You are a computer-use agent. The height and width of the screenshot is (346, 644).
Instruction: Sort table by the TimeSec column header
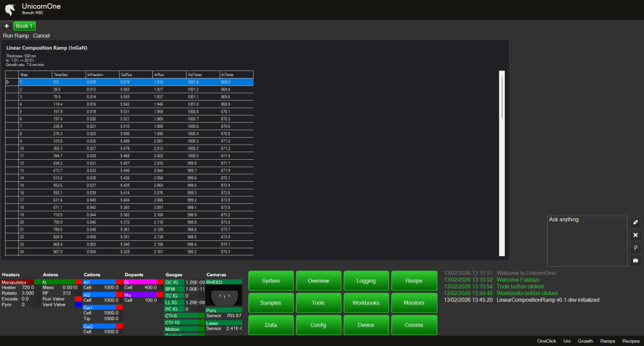click(x=68, y=74)
